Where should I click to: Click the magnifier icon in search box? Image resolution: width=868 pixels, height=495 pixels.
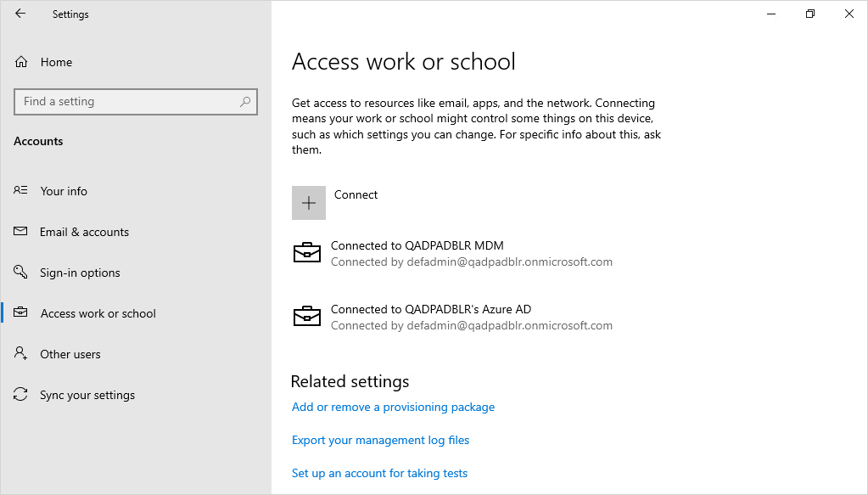click(245, 101)
